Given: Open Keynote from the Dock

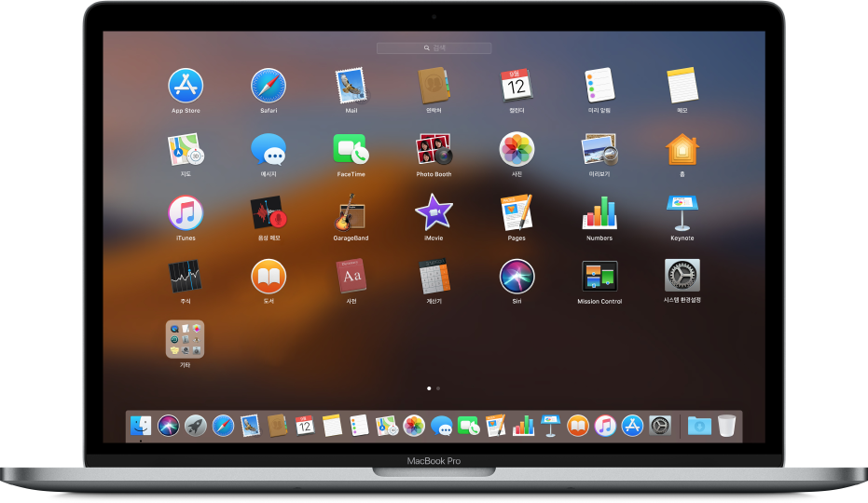Looking at the screenshot, I should click(550, 426).
